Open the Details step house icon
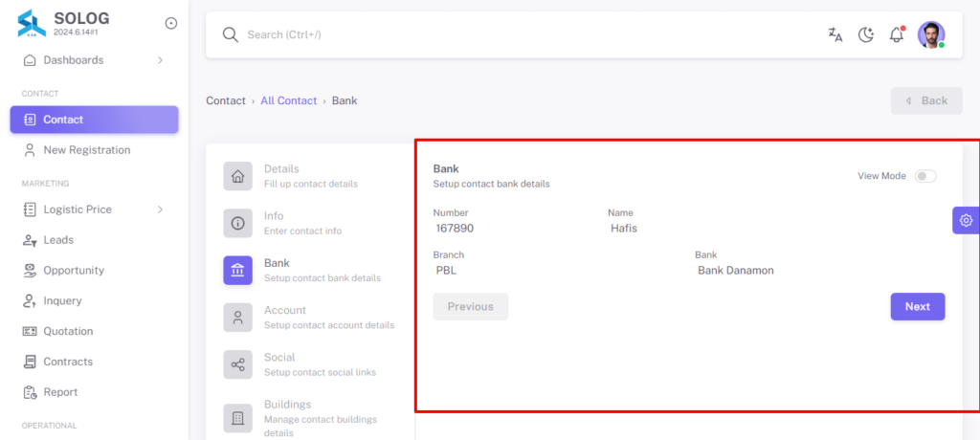The height and width of the screenshot is (440, 980). coord(238,176)
